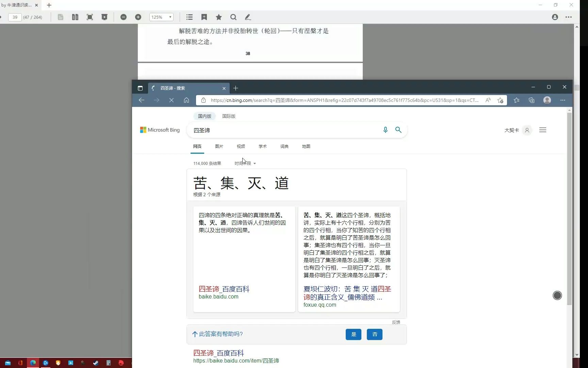Open a new tab in PDF reader
Image resolution: width=588 pixels, height=368 pixels.
[49, 5]
